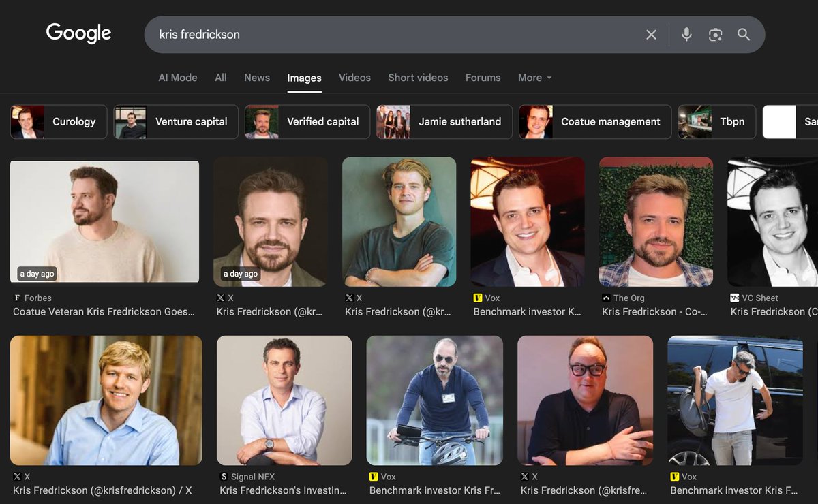Screen dimensions: 818x504
Task: Start voice search with microphone icon
Action: pyautogui.click(x=686, y=35)
